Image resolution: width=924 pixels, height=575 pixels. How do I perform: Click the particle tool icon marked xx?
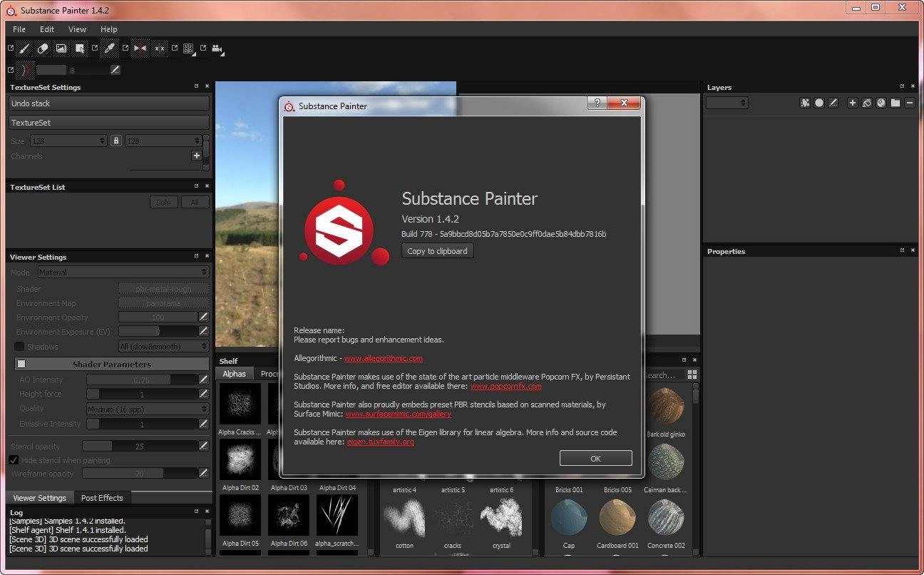pos(159,49)
